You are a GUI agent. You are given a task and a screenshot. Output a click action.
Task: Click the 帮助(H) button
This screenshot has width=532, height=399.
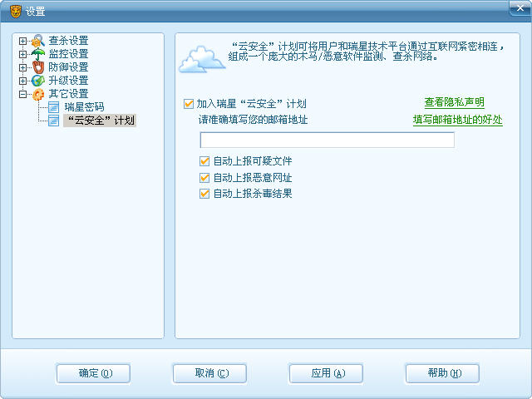[x=442, y=373]
